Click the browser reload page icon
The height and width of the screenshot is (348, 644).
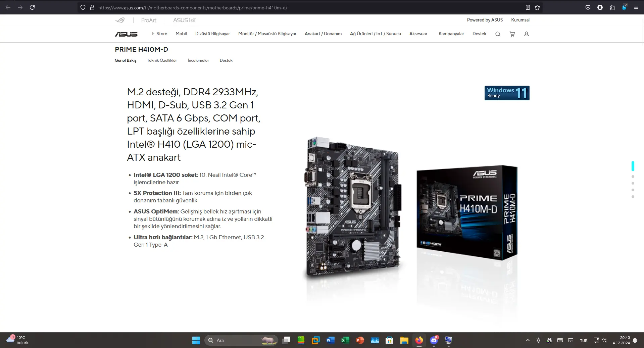click(x=32, y=7)
